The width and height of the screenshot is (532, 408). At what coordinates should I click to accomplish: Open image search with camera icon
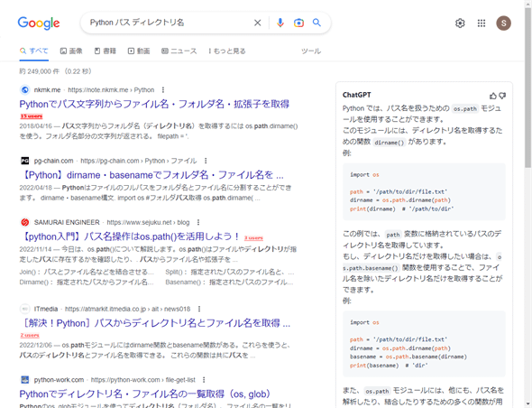(x=298, y=23)
